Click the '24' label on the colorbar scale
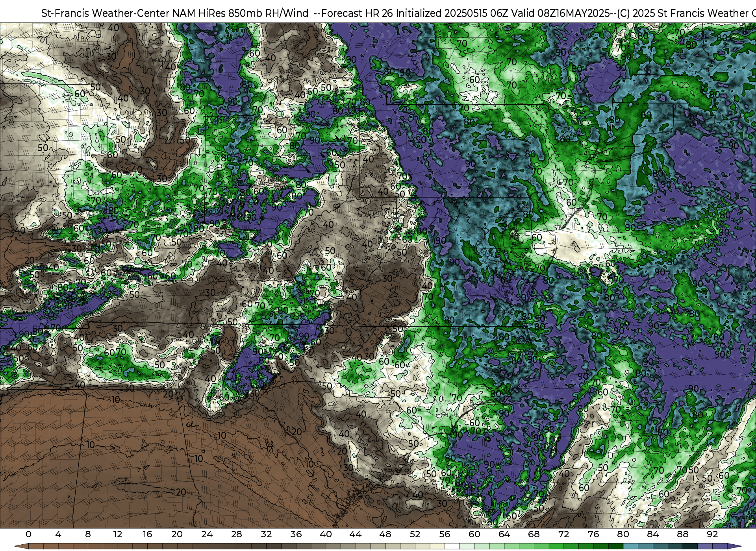 pos(207,534)
